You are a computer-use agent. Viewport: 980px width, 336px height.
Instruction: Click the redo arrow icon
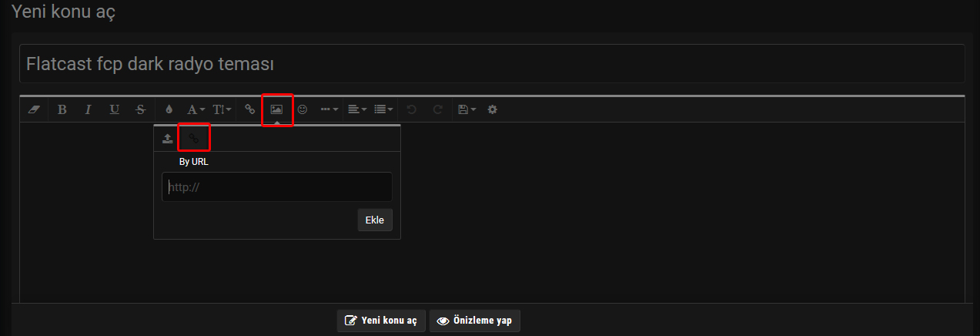click(x=437, y=109)
